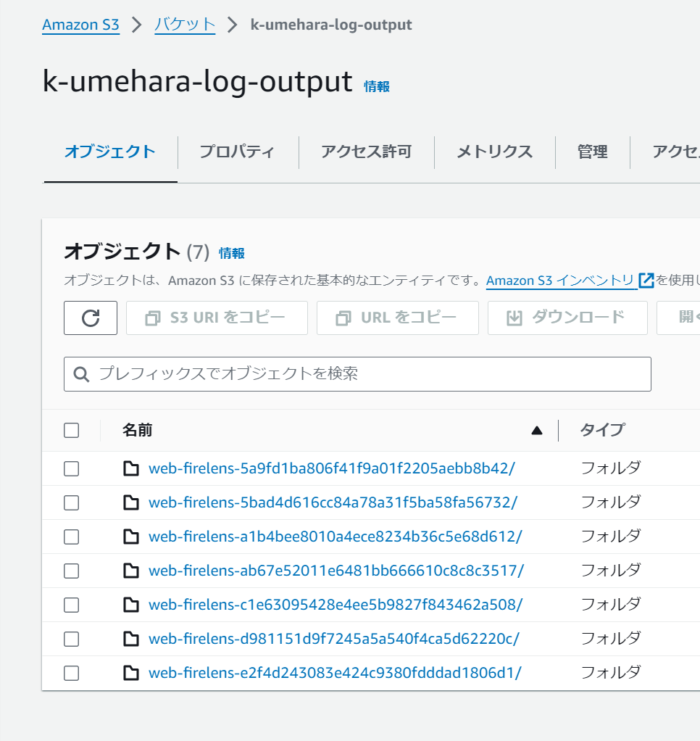Toggle the 名前 column sort arrow

point(536,429)
